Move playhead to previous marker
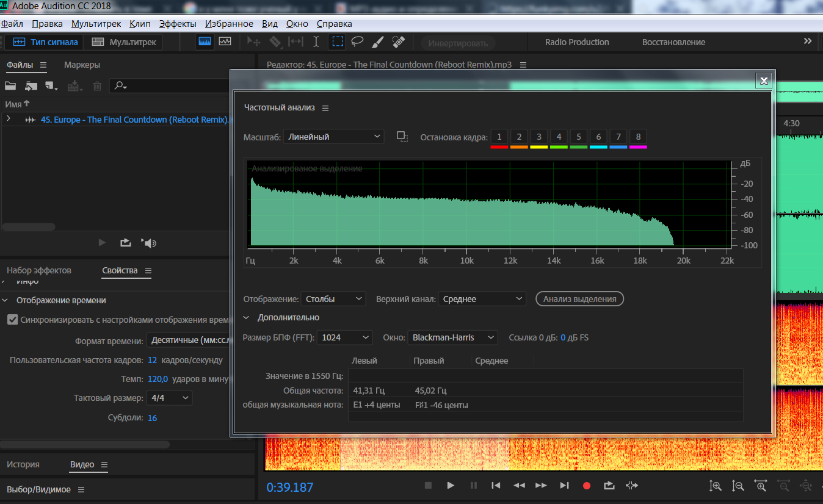The height and width of the screenshot is (504, 823). [x=496, y=486]
